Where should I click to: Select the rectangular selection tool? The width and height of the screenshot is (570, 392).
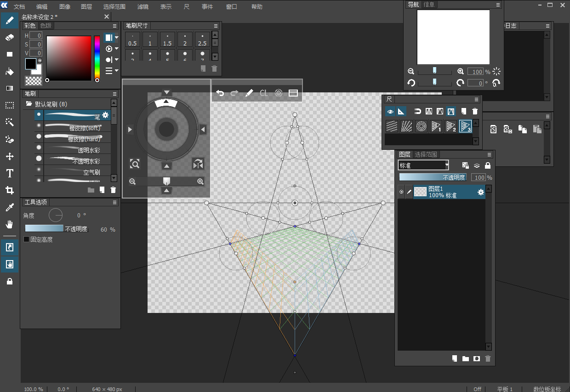click(x=10, y=105)
